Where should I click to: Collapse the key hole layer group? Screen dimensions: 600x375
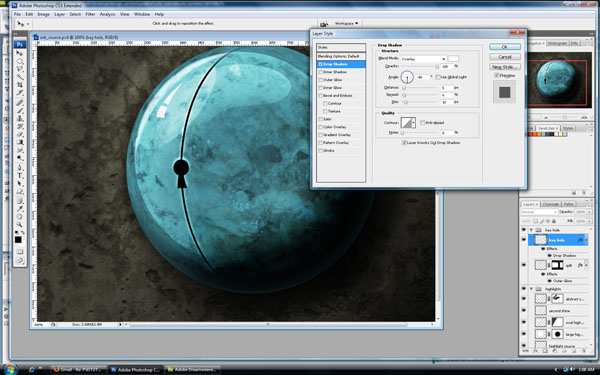pyautogui.click(x=532, y=230)
